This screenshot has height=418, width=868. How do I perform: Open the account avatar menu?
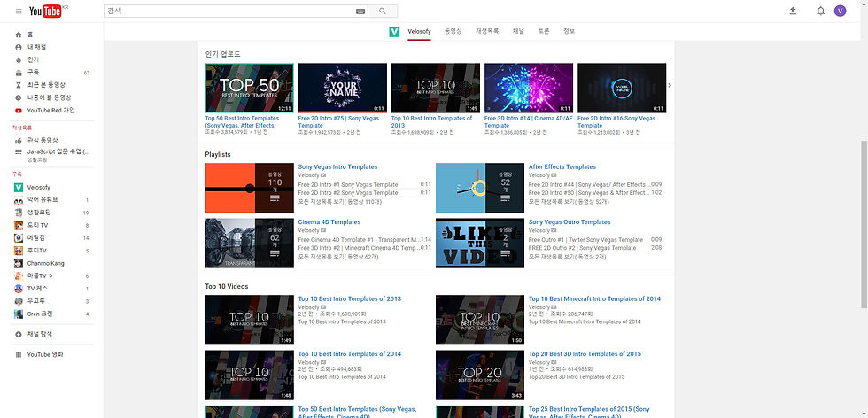coord(840,12)
